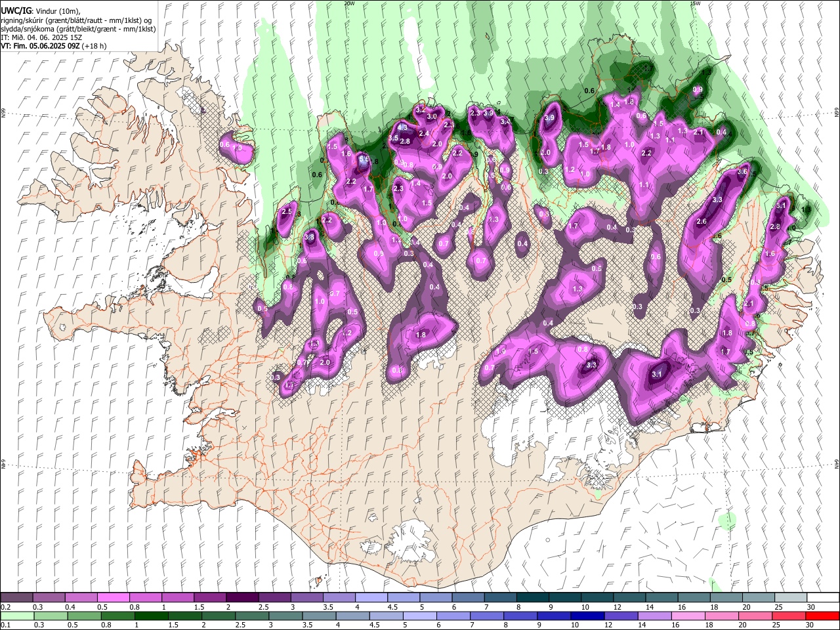Click the 'slydda/snjókoma (grátt/bleikt/grænt - mm/1klst)' line
Viewport: 840px width, 630px height.
pyautogui.click(x=78, y=29)
